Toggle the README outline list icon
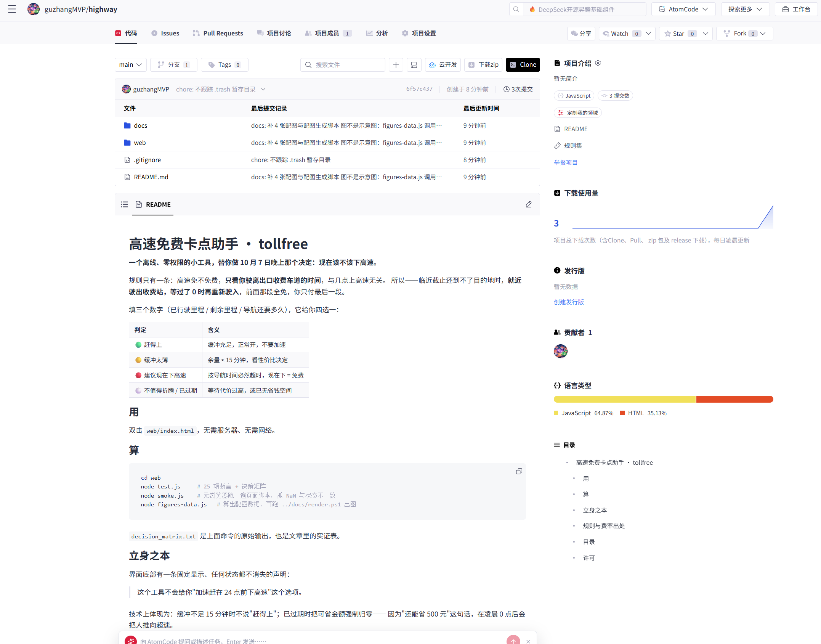Image resolution: width=821 pixels, height=644 pixels. (x=124, y=204)
